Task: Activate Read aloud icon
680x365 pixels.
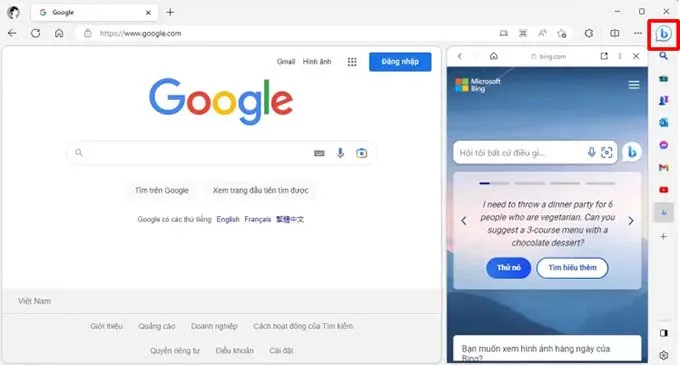Action: click(542, 33)
